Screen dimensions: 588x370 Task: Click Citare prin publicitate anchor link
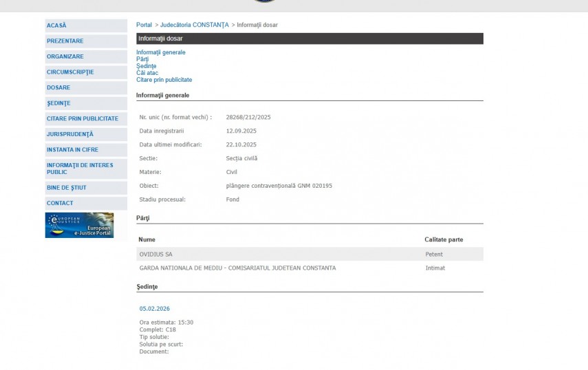pyautogui.click(x=164, y=80)
